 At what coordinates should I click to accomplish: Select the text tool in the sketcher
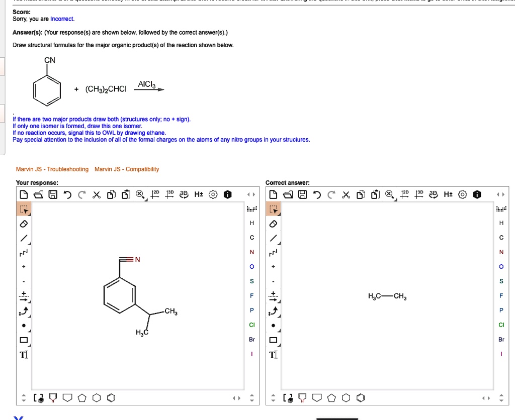click(23, 355)
